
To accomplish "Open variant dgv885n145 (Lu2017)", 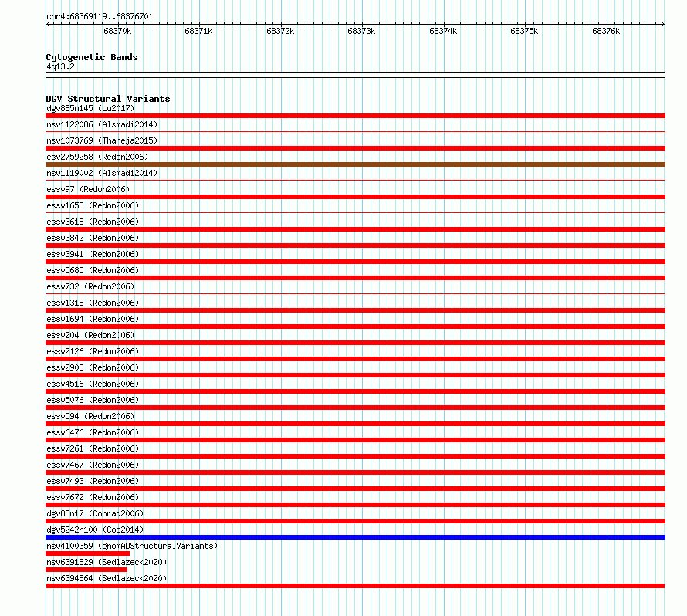I will pyautogui.click(x=90, y=108).
